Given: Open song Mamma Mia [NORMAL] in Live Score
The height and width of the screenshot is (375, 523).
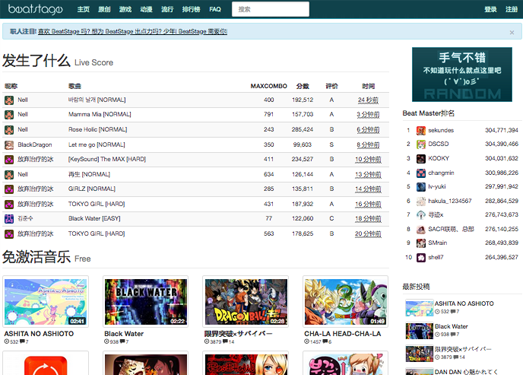Looking at the screenshot, I should pyautogui.click(x=100, y=114).
